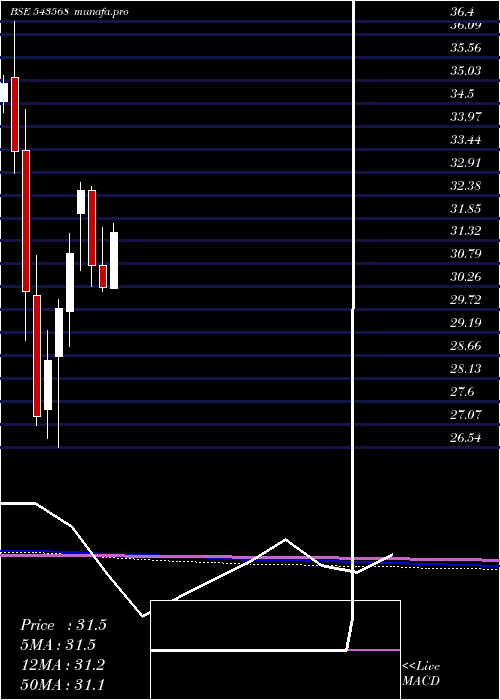Viewport: 500px width, 700px height.
Task: Click the 32.91 price axis label
Action: pyautogui.click(x=466, y=162)
